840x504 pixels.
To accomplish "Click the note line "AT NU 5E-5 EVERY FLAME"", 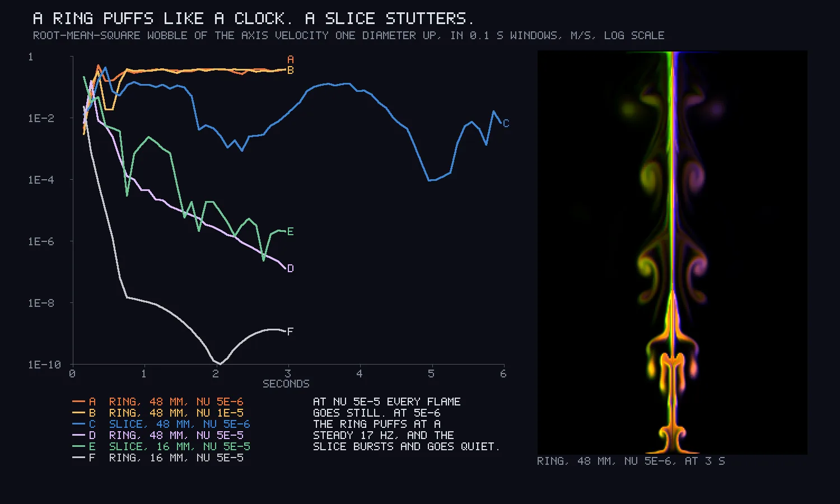I will pos(387,402).
